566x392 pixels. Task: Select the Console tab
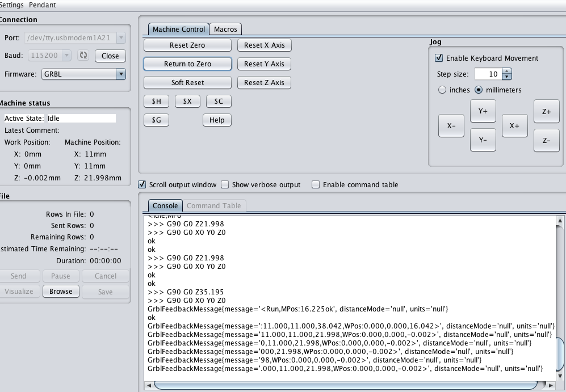coord(165,205)
